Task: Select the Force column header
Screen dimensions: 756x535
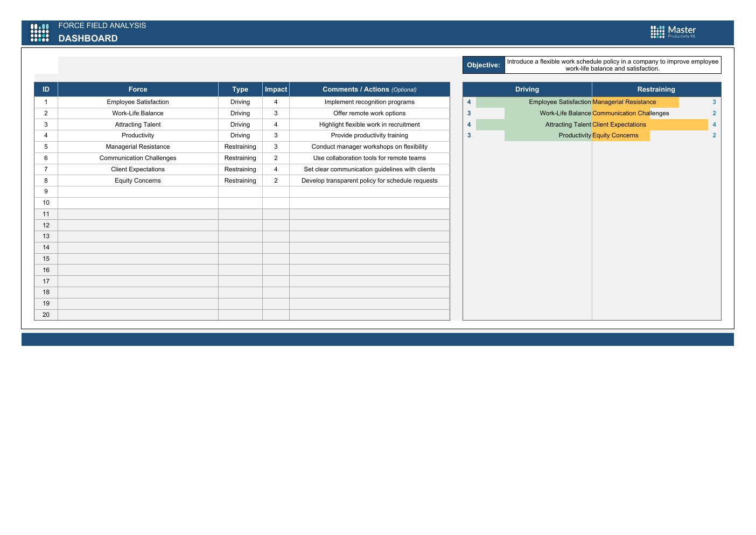Action: 138,89
